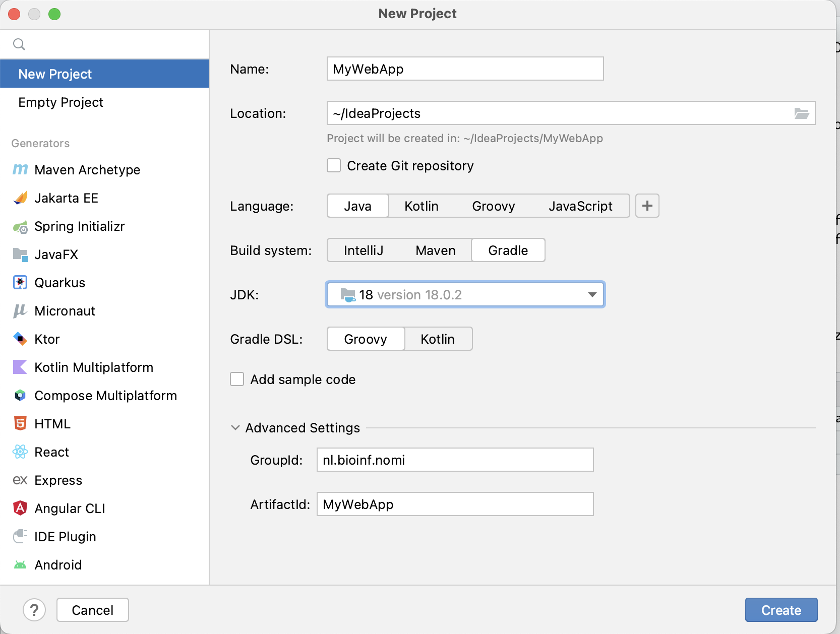Set Gradle DSL to Groovy
This screenshot has height=634, width=840.
(366, 339)
